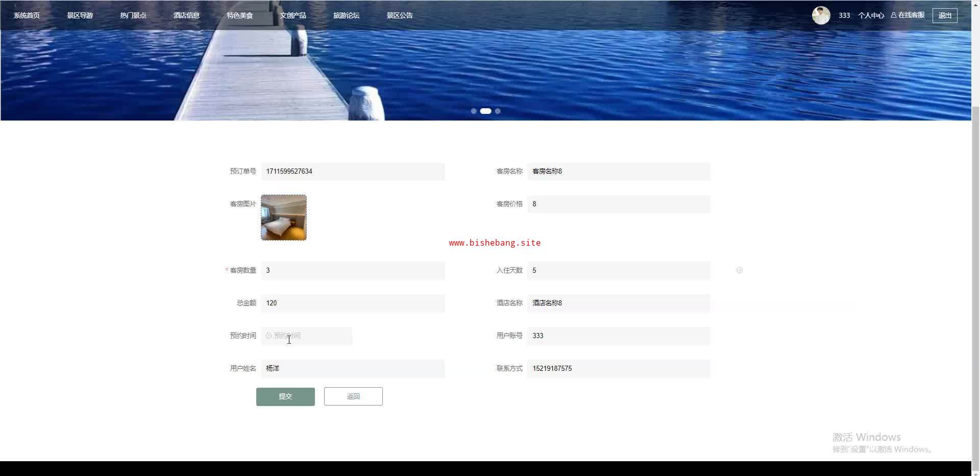Click the user avatar picture
Screen dimensions: 980x476
click(821, 15)
